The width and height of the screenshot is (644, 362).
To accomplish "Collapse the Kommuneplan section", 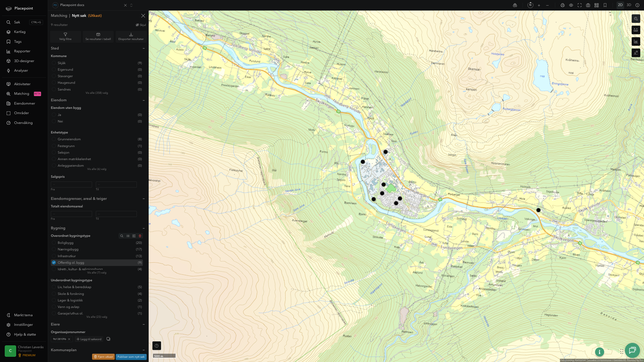I will (144, 350).
